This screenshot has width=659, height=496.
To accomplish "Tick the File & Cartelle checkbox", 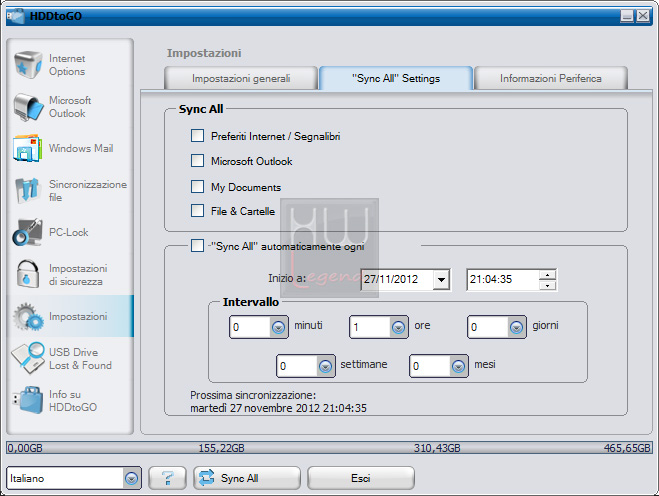I will (x=197, y=210).
